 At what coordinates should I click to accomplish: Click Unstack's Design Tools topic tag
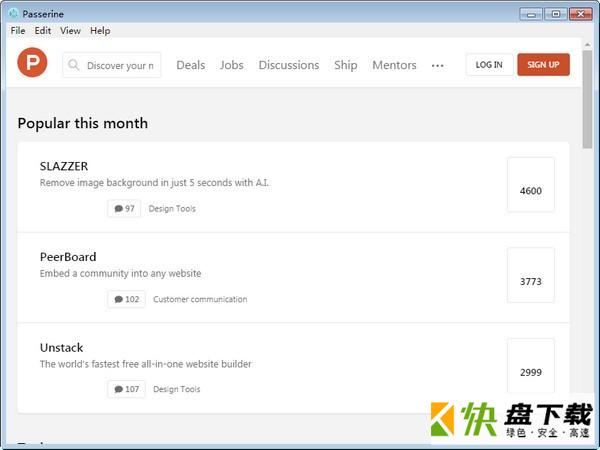coord(177,389)
